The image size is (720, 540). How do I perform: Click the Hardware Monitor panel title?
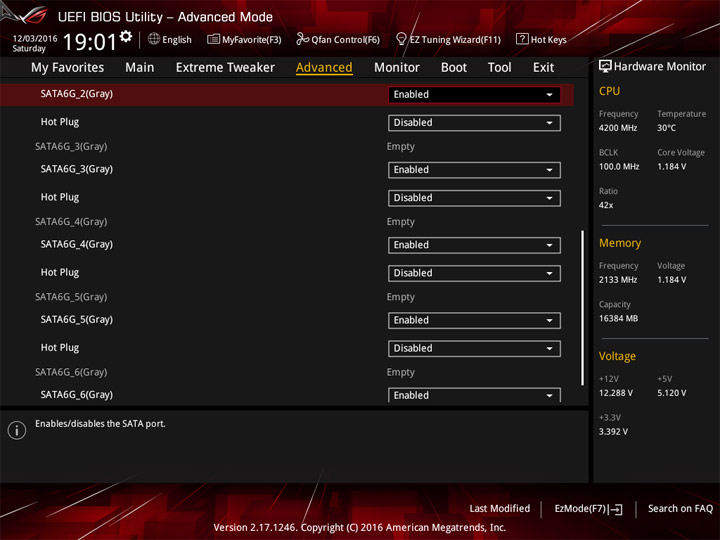660,67
